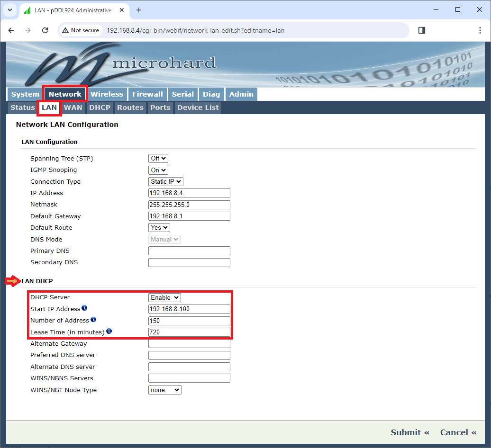Toggle the browser side panel icon
The height and width of the screenshot is (448, 491).
(421, 30)
